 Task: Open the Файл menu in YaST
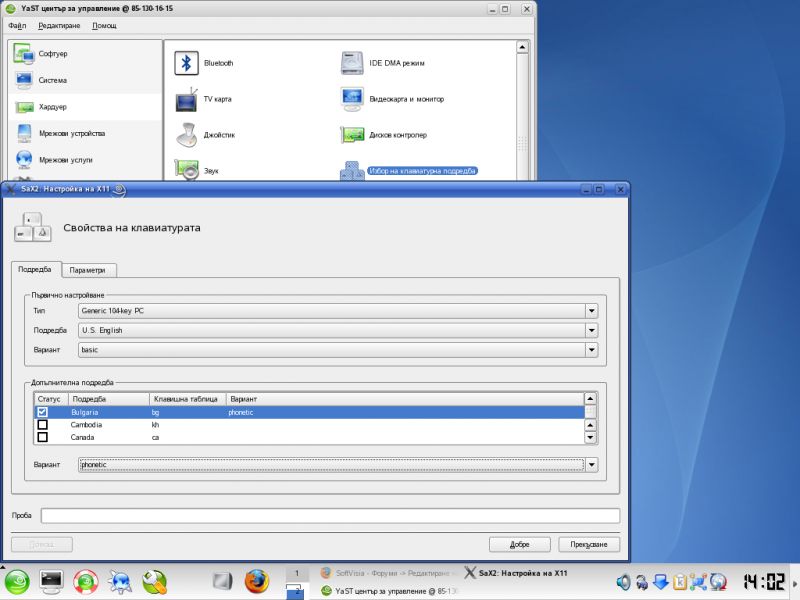(17, 26)
